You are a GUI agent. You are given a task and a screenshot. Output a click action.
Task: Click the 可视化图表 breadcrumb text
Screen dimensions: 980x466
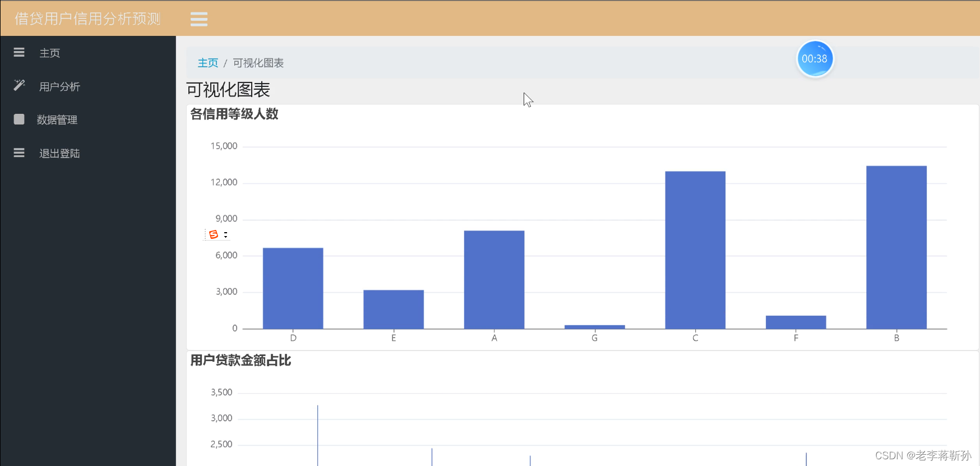[x=258, y=63]
